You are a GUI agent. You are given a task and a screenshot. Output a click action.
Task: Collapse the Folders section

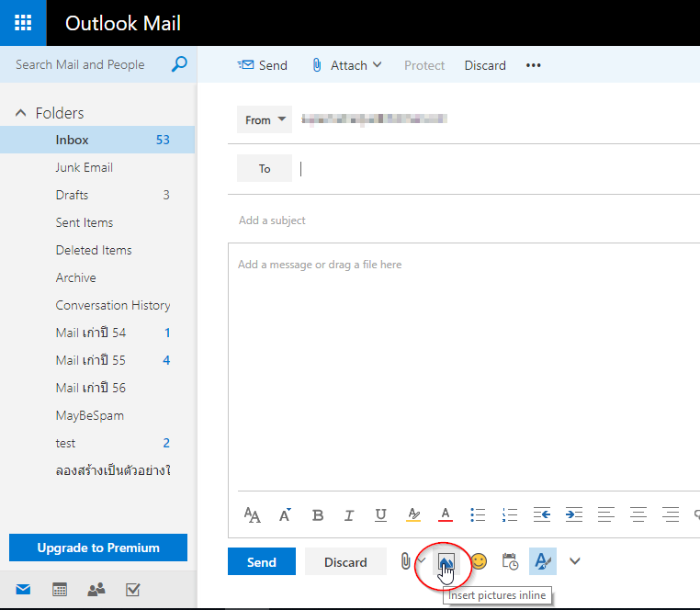[21, 112]
